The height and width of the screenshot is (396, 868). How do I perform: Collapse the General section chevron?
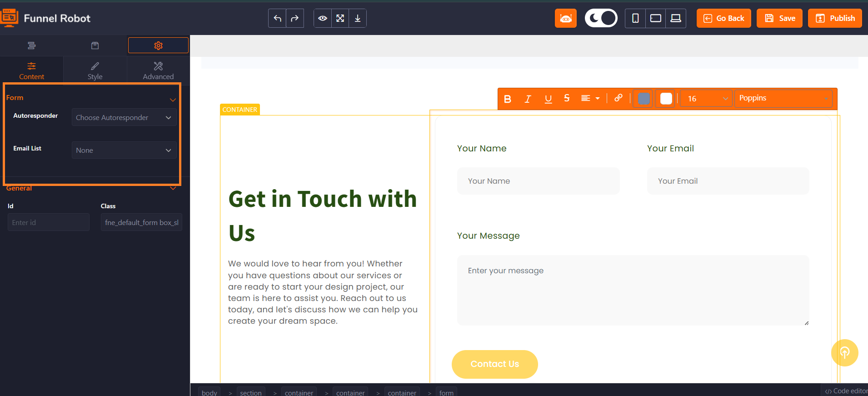[173, 188]
